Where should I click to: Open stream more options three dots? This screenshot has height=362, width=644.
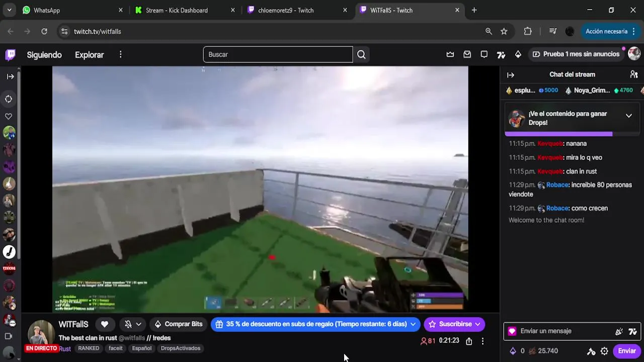pyautogui.click(x=482, y=341)
